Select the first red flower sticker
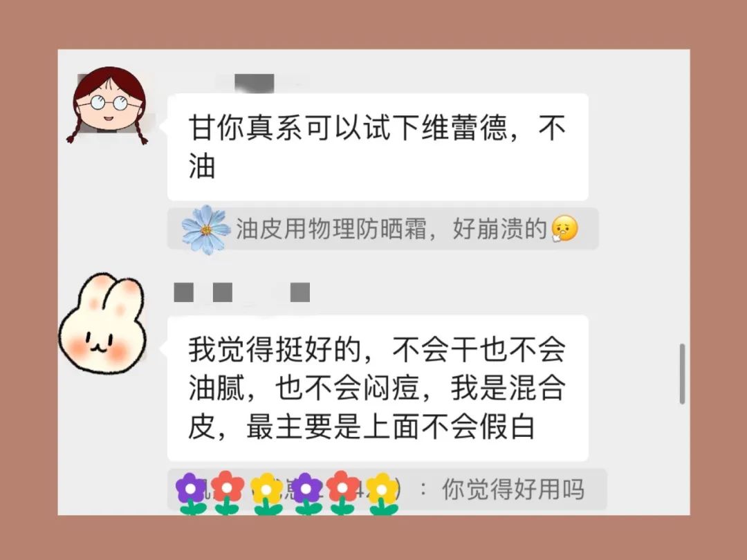Screen dimensions: 747x560 (x=228, y=493)
